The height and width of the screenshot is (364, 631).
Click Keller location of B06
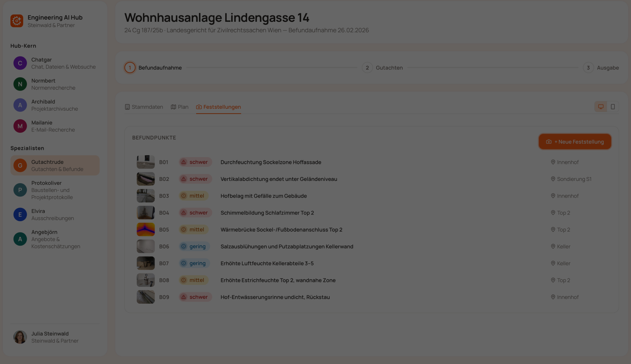(561, 246)
